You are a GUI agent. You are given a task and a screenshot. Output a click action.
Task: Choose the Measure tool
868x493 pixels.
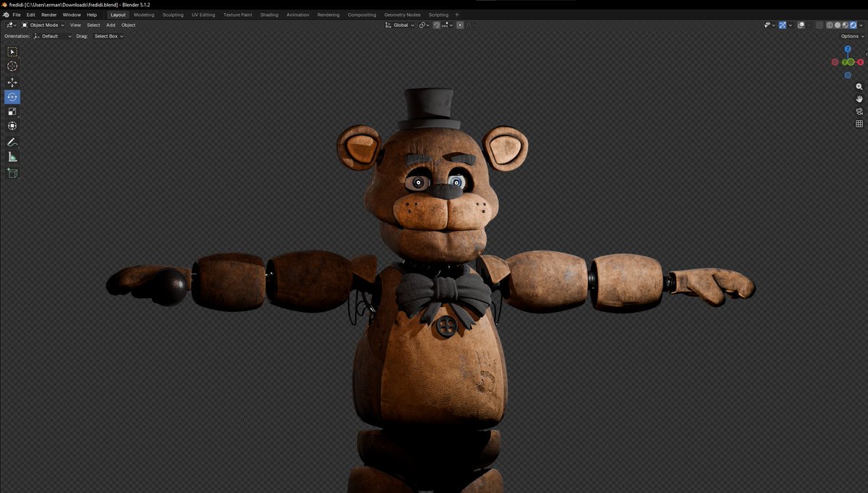pyautogui.click(x=12, y=157)
